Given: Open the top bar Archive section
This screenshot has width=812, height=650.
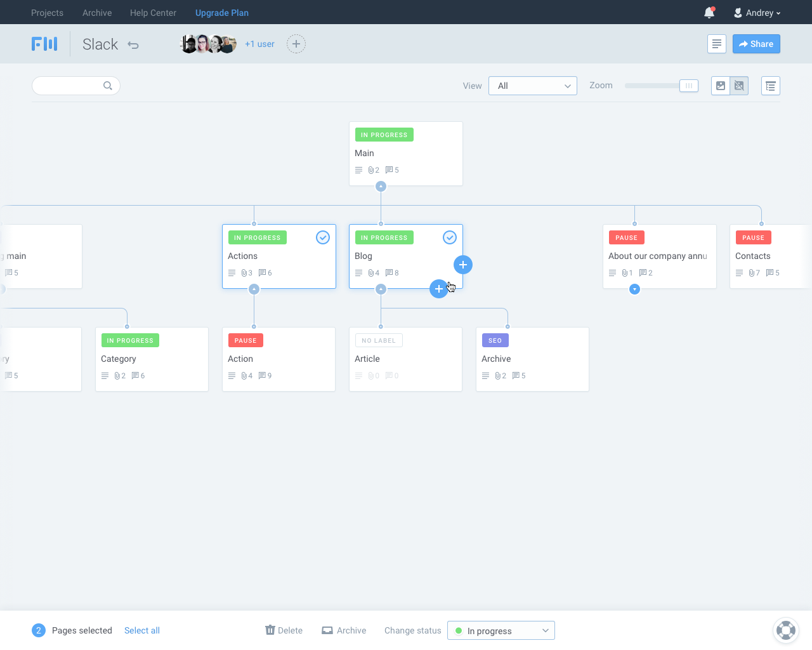Looking at the screenshot, I should pos(97,13).
